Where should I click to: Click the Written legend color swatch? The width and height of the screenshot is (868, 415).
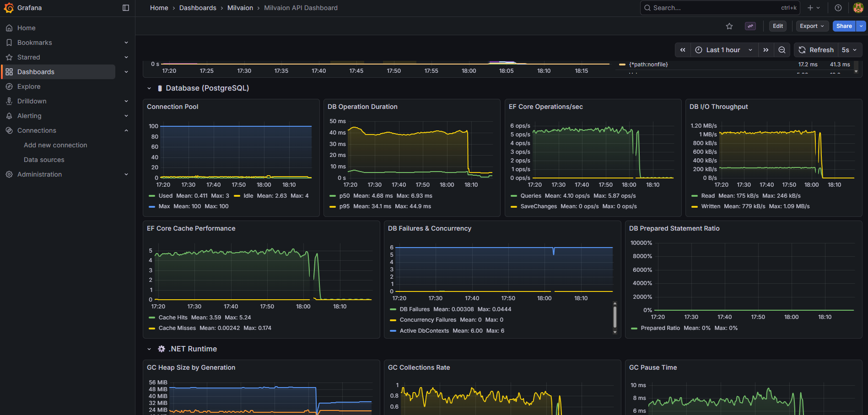[x=694, y=206]
